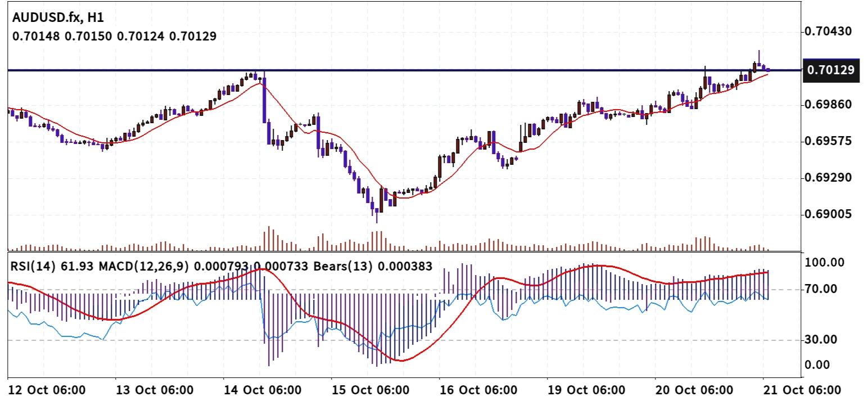This screenshot has width=868, height=405.
Task: Click the AUDUSD.fx, H1 chart title
Action: [x=58, y=18]
